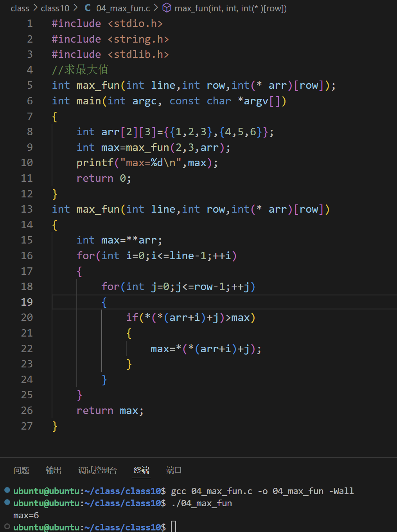Open the 调试控制台 (Debug Console) tab
The height and width of the screenshot is (532, 397).
click(98, 470)
